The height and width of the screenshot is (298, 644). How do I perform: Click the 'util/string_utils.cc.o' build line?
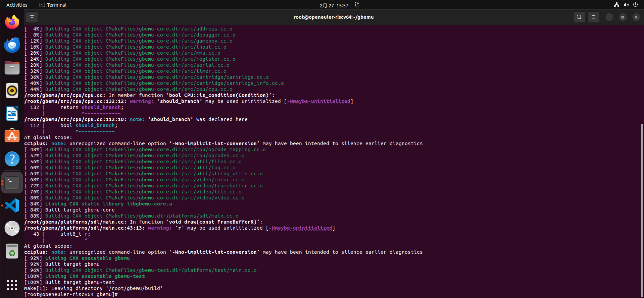(143, 174)
